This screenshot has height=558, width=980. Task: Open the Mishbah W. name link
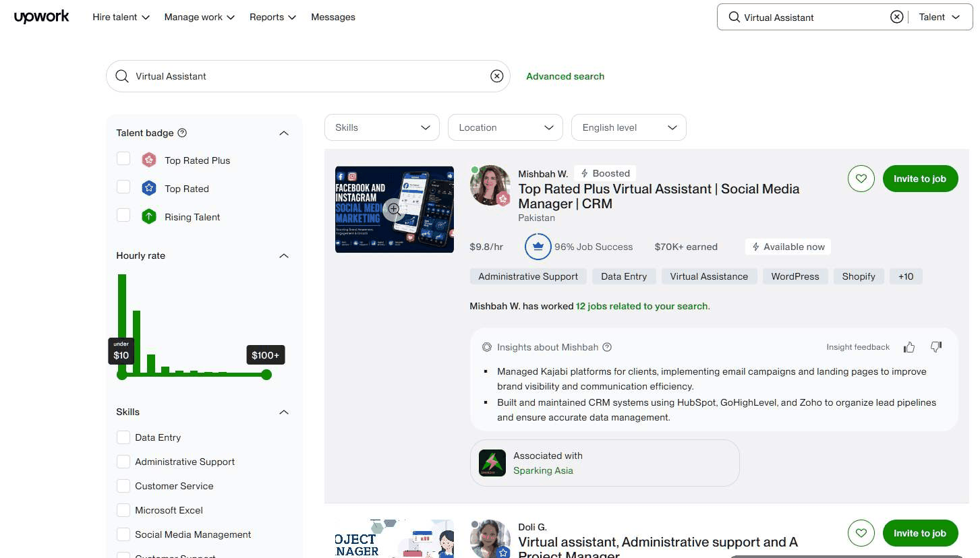(x=543, y=174)
